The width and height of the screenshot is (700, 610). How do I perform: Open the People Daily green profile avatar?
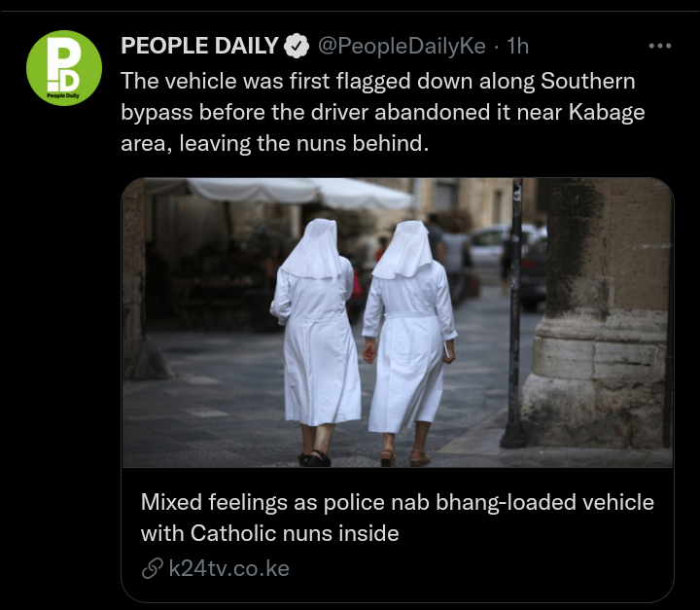(x=64, y=68)
